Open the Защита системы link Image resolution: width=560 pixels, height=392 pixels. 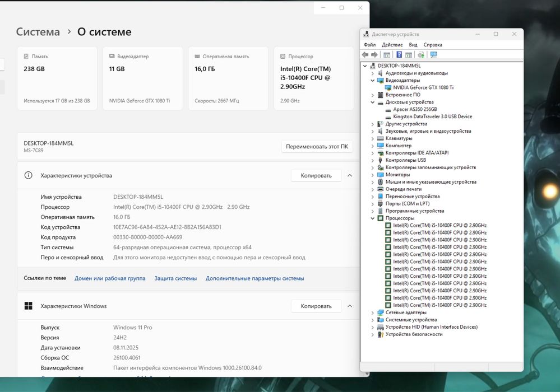click(x=175, y=278)
